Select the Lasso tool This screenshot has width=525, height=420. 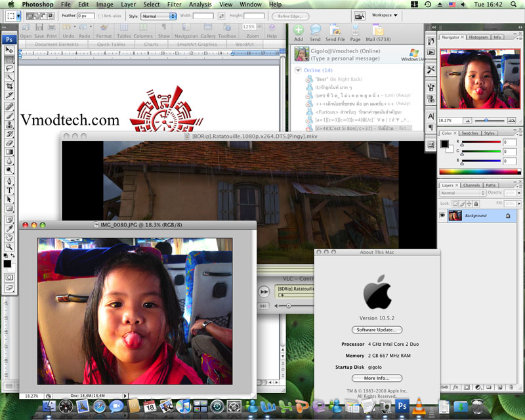(x=9, y=68)
